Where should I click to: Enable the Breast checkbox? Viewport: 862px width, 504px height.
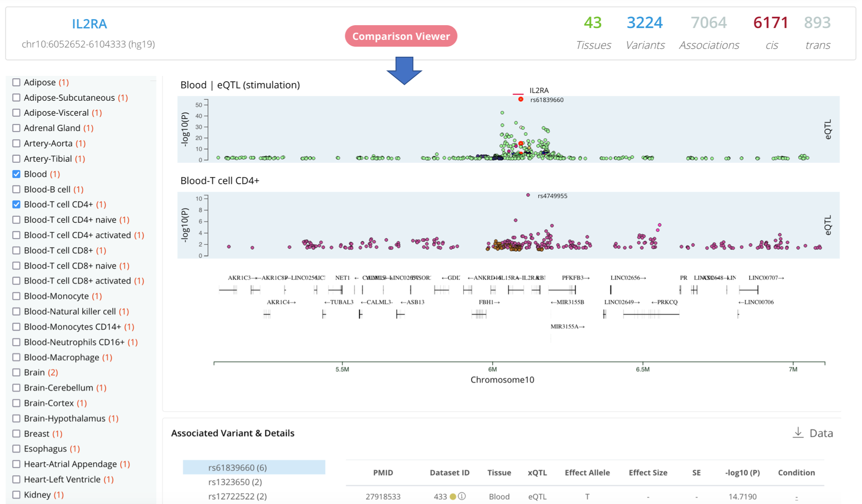click(x=16, y=434)
